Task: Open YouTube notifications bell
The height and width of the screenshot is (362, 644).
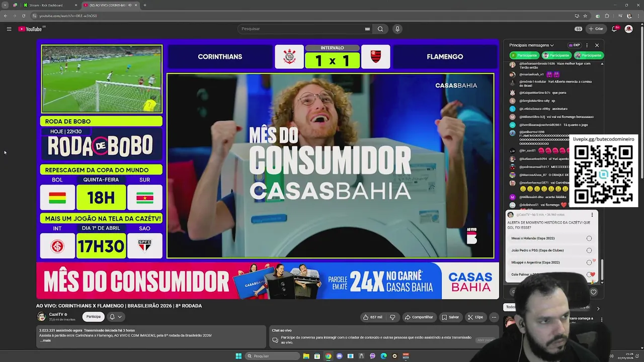Action: [x=614, y=29]
